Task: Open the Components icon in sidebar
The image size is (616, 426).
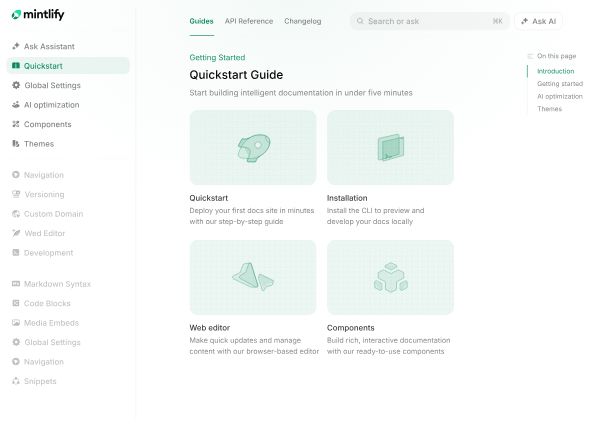Action: (x=16, y=124)
